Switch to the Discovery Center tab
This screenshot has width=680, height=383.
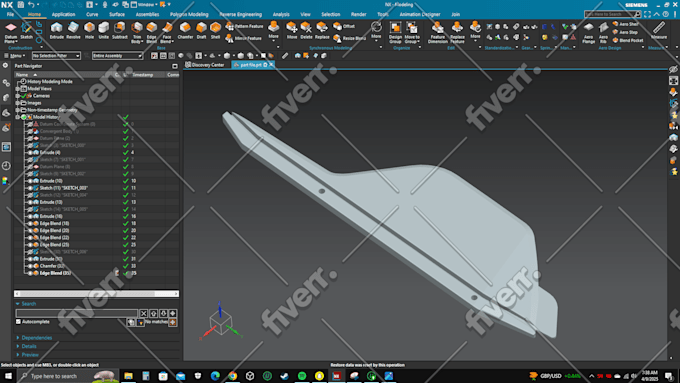(x=205, y=65)
